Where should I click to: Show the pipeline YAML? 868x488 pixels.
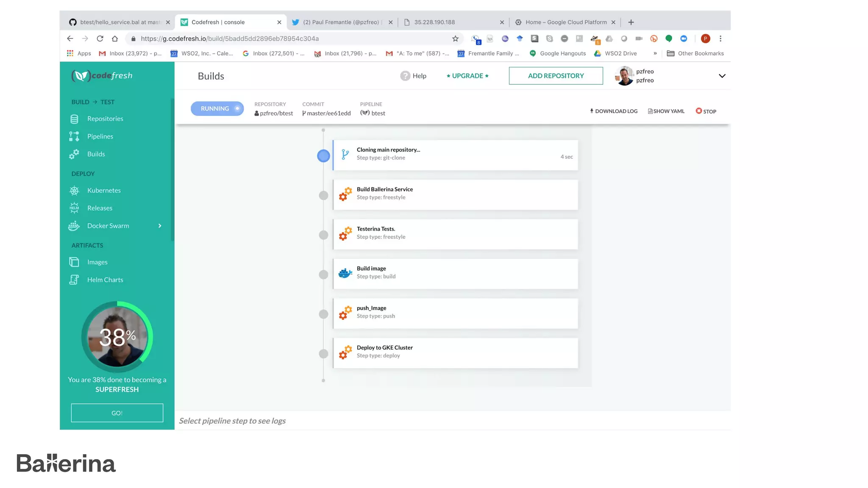(666, 111)
